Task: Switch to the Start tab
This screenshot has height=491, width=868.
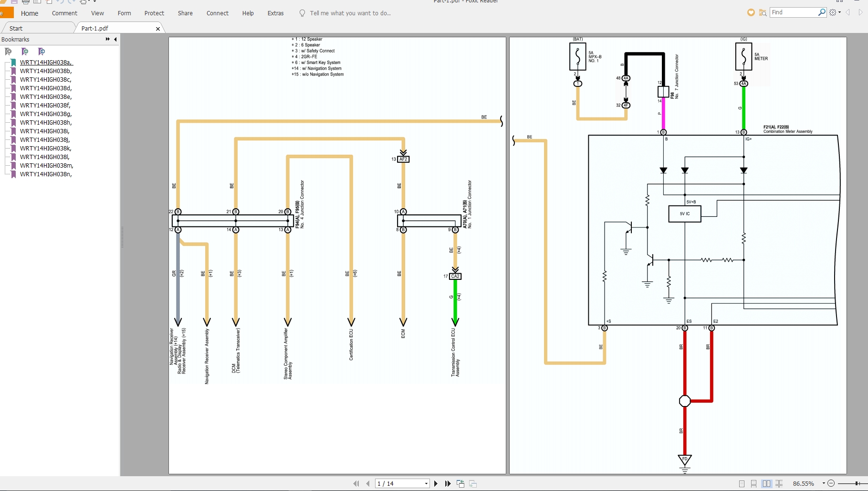Action: click(x=16, y=29)
